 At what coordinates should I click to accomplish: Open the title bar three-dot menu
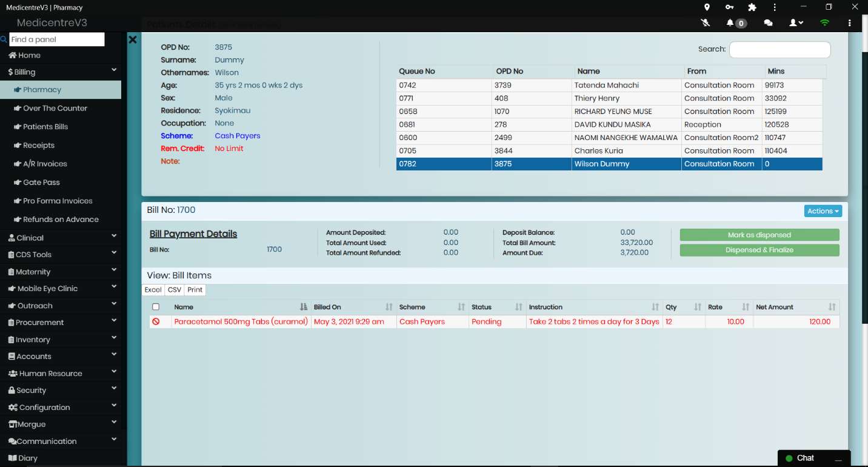775,7
